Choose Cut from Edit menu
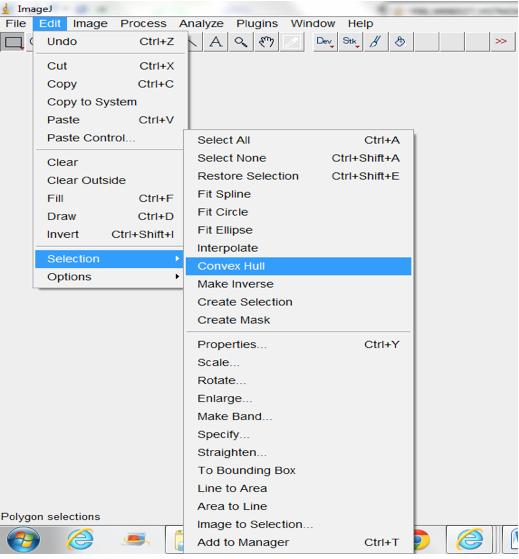Viewport: 519px width, 559px height. point(111,66)
